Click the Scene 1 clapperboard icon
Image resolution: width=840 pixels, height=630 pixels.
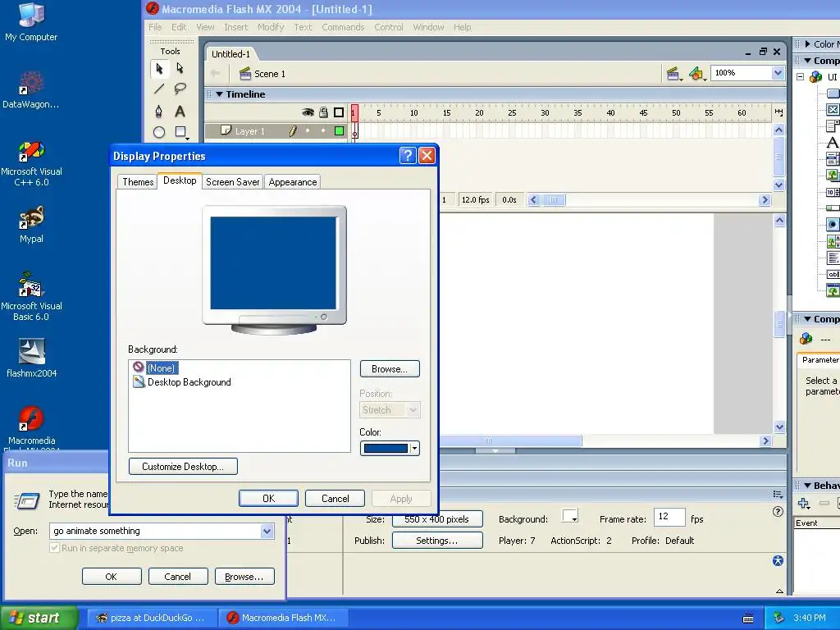click(x=244, y=74)
